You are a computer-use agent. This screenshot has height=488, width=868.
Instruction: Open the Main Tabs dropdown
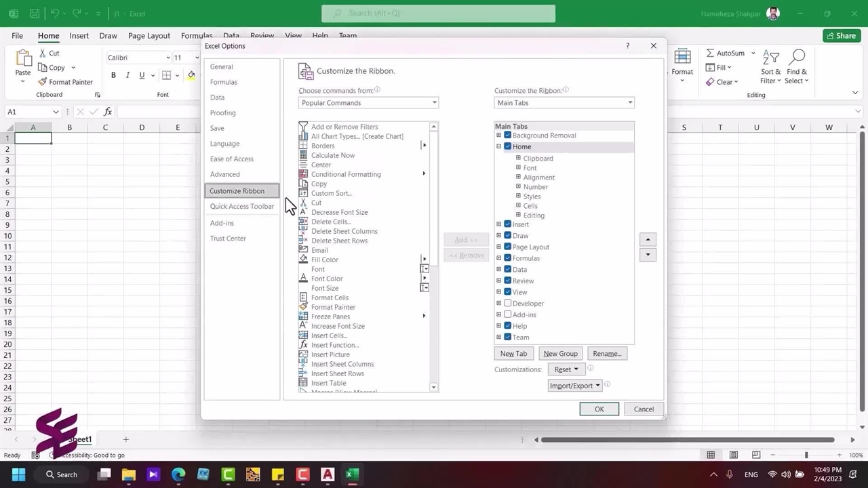click(564, 103)
